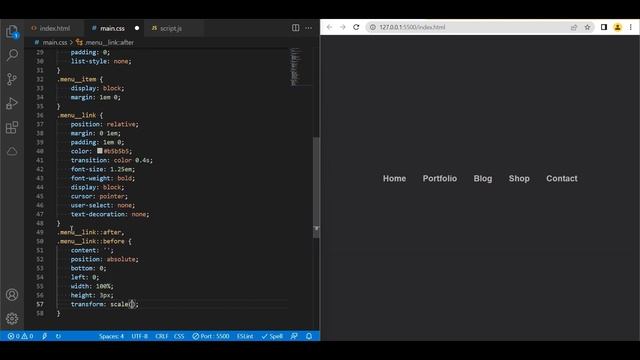Toggle the Spell checker status item
This screenshot has height=360, width=640.
pyautogui.click(x=272, y=336)
